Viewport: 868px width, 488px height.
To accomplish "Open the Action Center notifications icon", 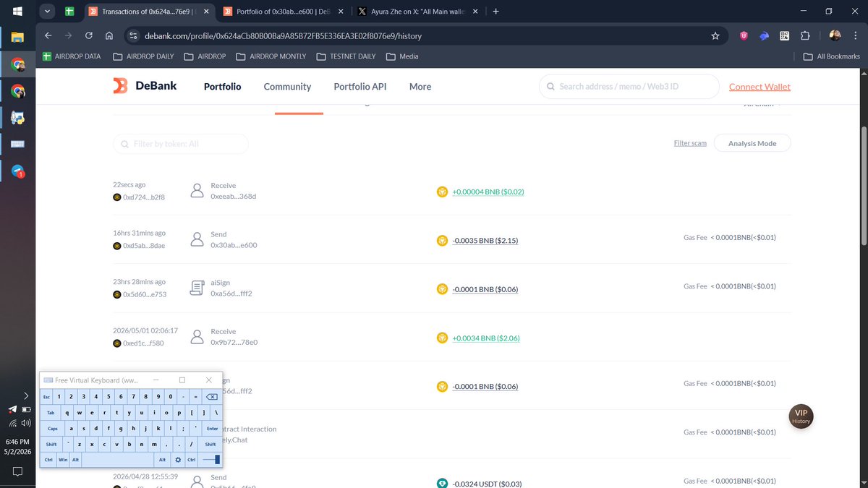I will (17, 471).
